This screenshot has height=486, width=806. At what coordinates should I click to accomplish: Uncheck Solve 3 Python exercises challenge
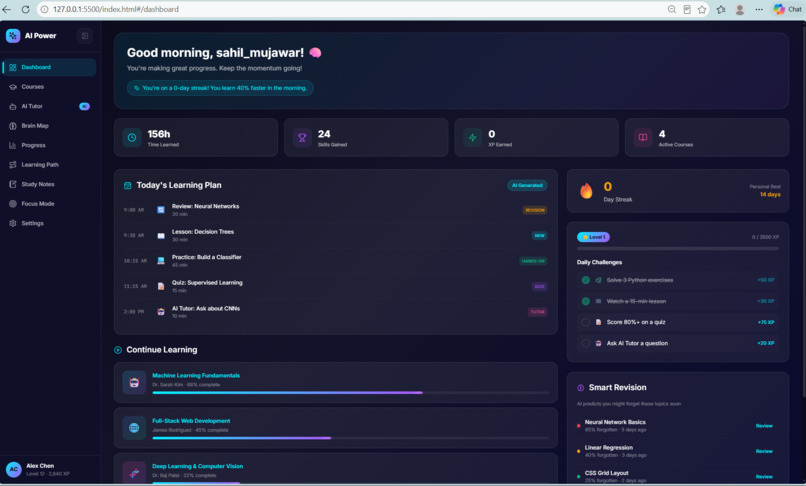585,280
